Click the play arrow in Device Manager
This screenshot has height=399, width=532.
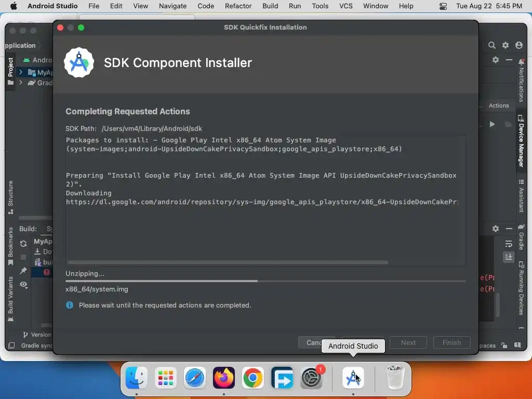click(x=492, y=124)
